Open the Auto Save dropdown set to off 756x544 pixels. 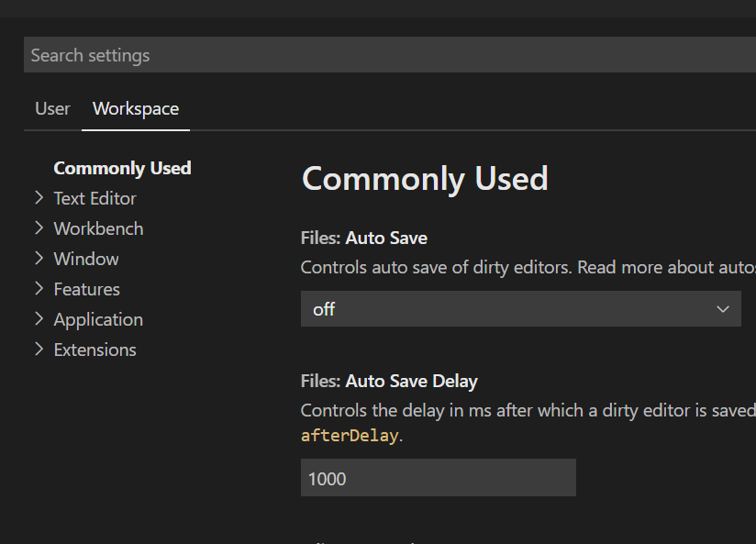[521, 308]
